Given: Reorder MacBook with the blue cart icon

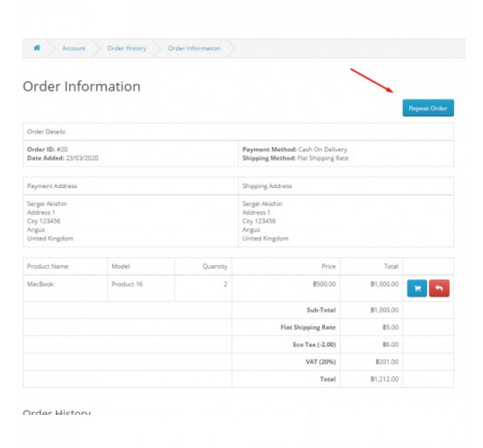Looking at the screenshot, I should [x=417, y=288].
